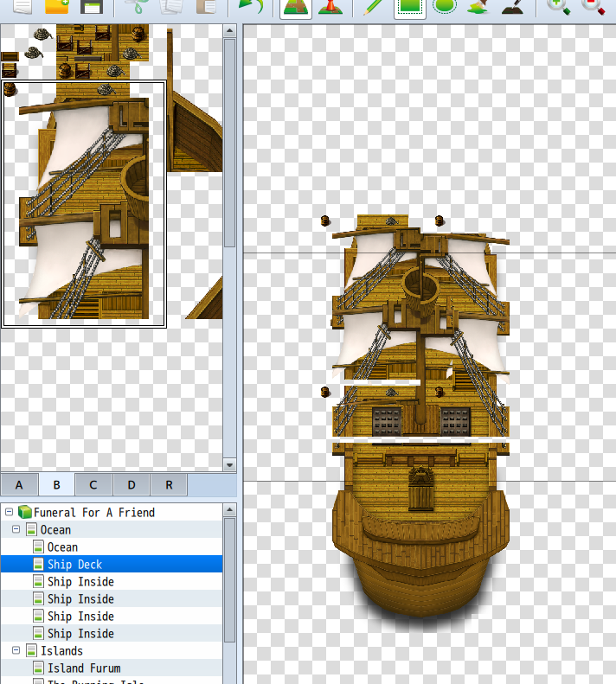Switch to Event editing mode
Screen dimensions: 616x684
(330, 6)
